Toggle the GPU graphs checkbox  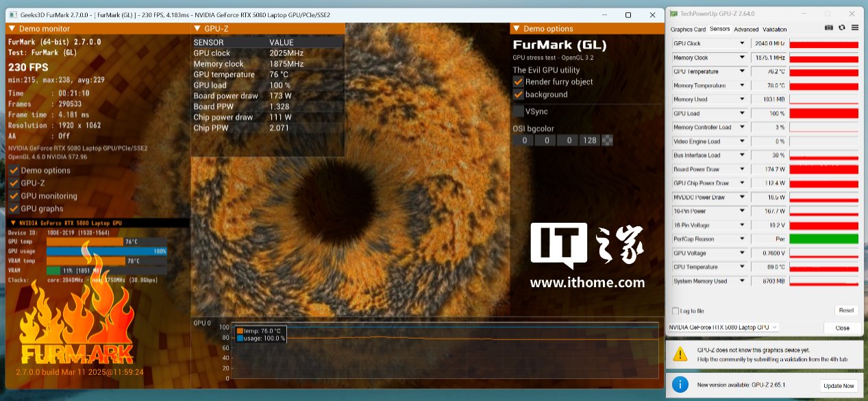(14, 208)
